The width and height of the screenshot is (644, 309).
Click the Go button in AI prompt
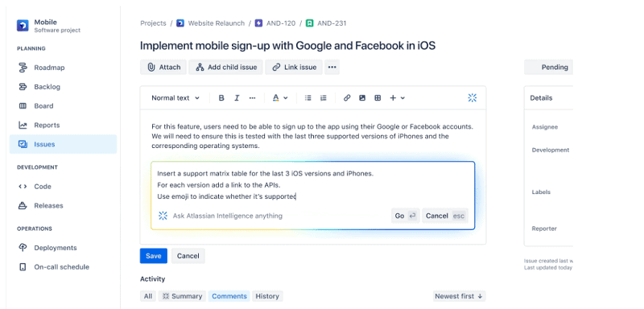click(x=406, y=216)
